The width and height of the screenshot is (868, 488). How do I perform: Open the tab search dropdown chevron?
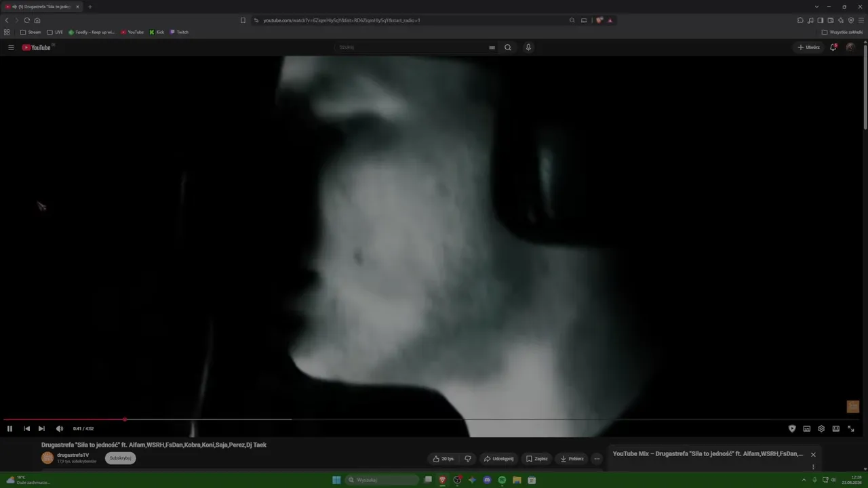tap(816, 7)
